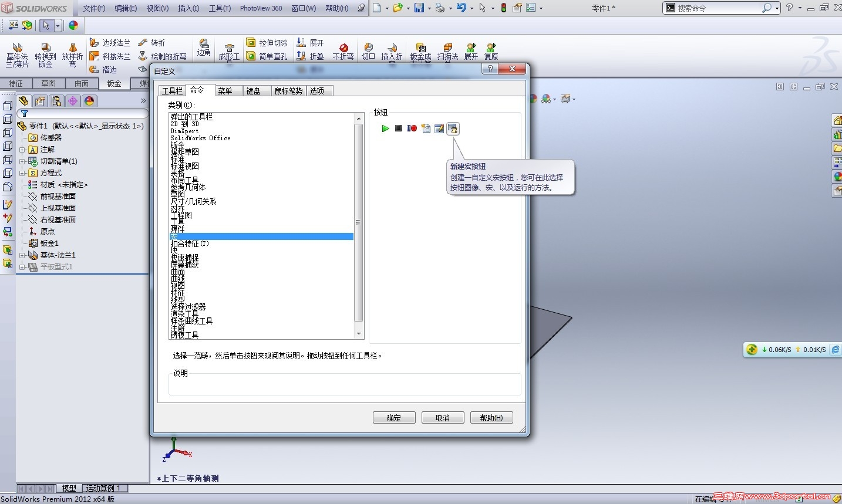Viewport: 842px width, 504px height.
Task: Switch to the 工具栏 tab in dialog
Action: [x=172, y=91]
